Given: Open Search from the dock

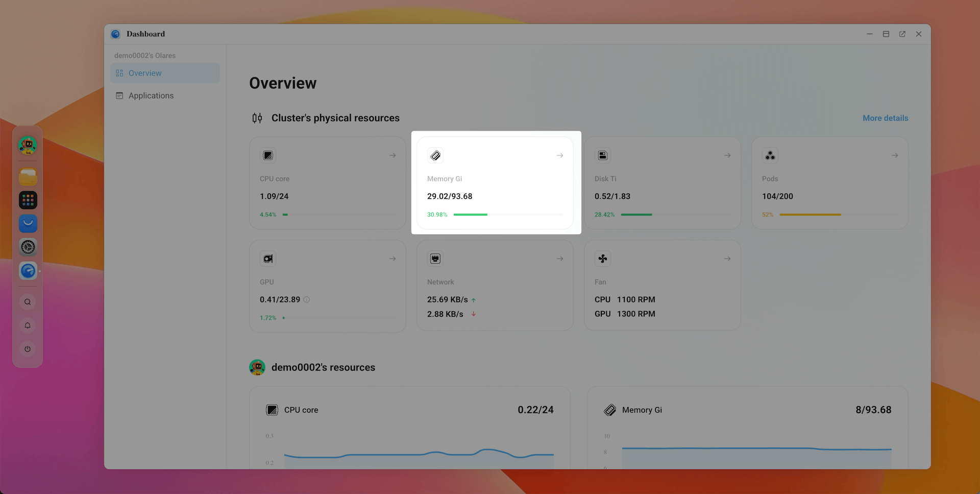Looking at the screenshot, I should (28, 301).
